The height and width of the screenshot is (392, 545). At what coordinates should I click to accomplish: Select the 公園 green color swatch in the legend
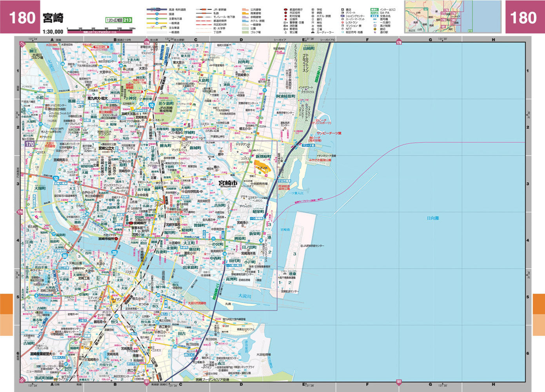(244, 28)
